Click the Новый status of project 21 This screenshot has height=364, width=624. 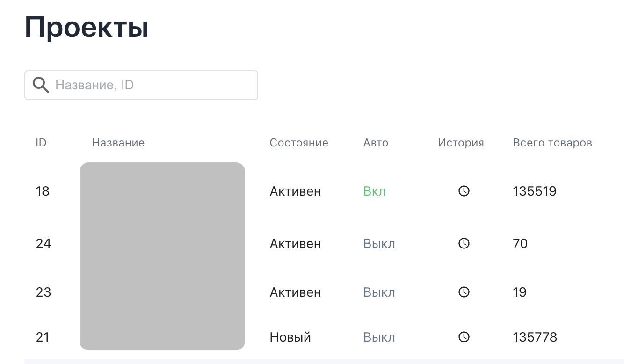pos(290,337)
